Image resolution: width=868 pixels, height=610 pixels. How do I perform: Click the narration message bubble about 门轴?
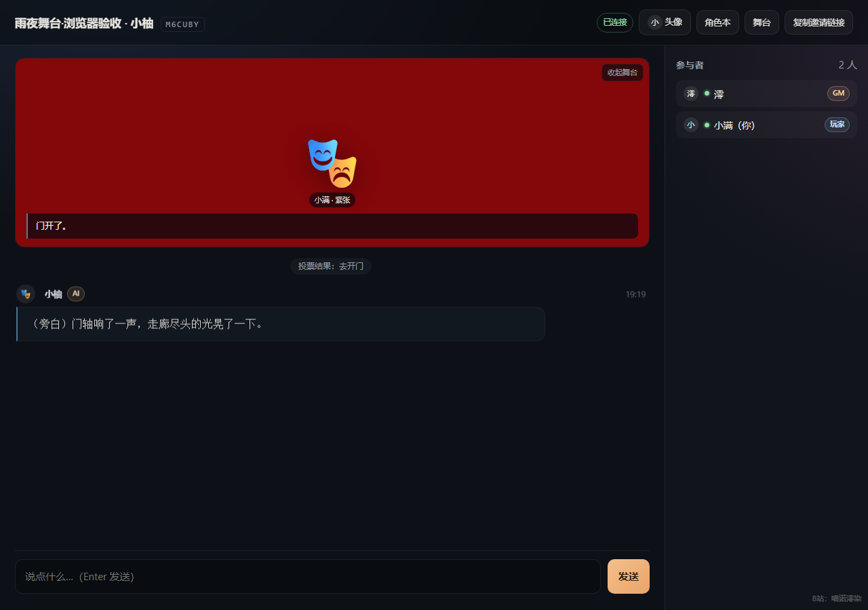(280, 324)
